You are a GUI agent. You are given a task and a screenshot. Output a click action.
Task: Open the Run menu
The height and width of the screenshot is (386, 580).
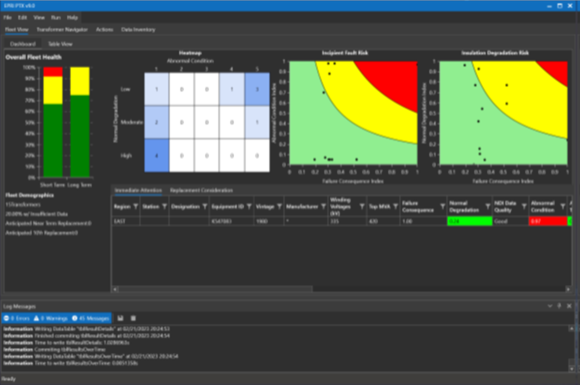click(x=56, y=17)
